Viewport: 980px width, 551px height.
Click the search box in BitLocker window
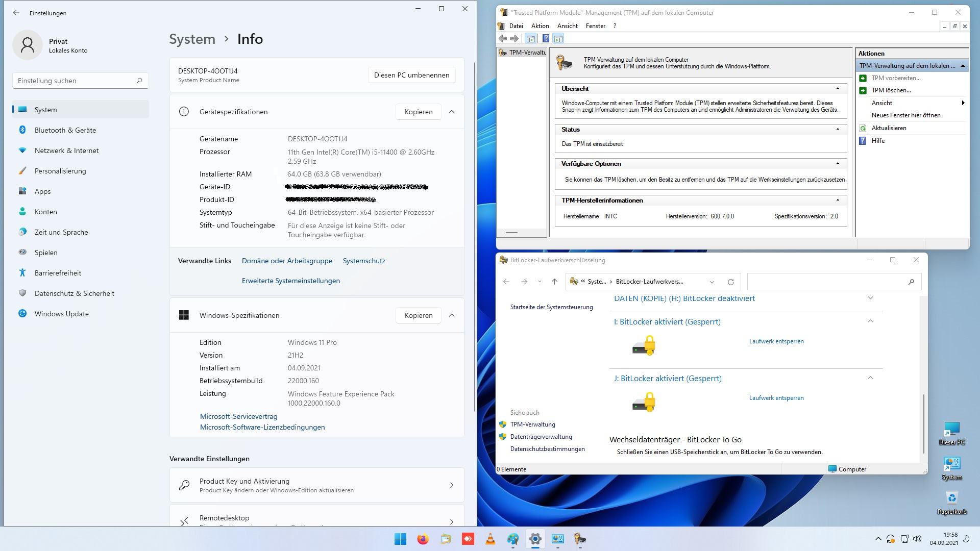(x=834, y=282)
